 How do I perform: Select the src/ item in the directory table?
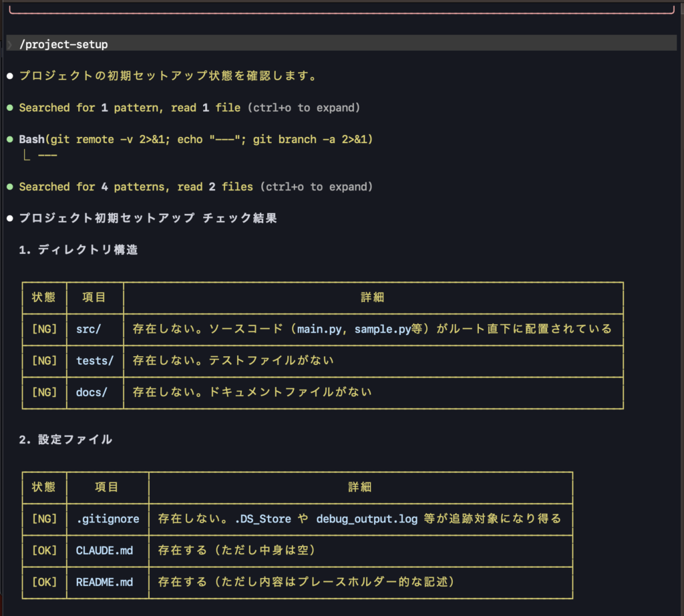(x=88, y=329)
